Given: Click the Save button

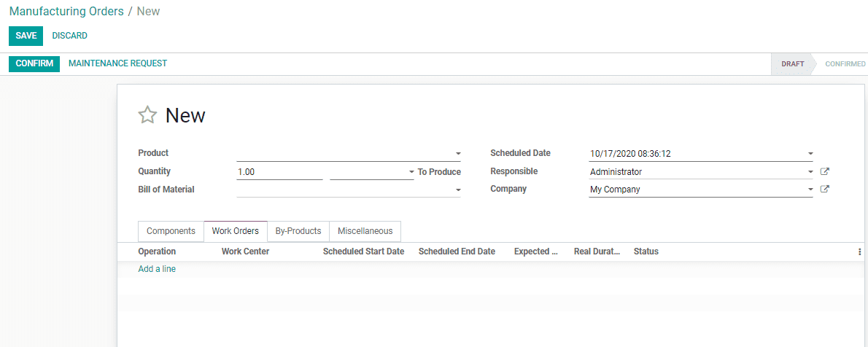Looking at the screenshot, I should 26,36.
